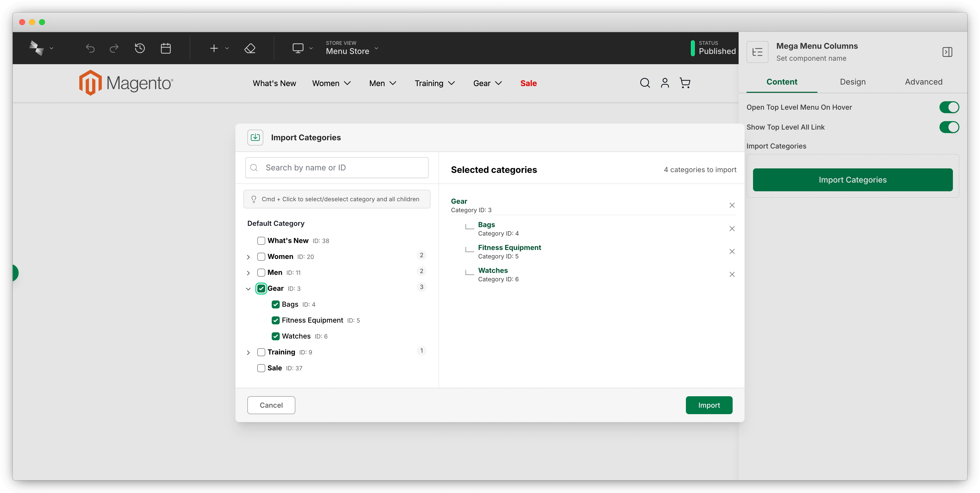Switch to the Advanced tab
The height and width of the screenshot is (493, 980).
coord(923,82)
